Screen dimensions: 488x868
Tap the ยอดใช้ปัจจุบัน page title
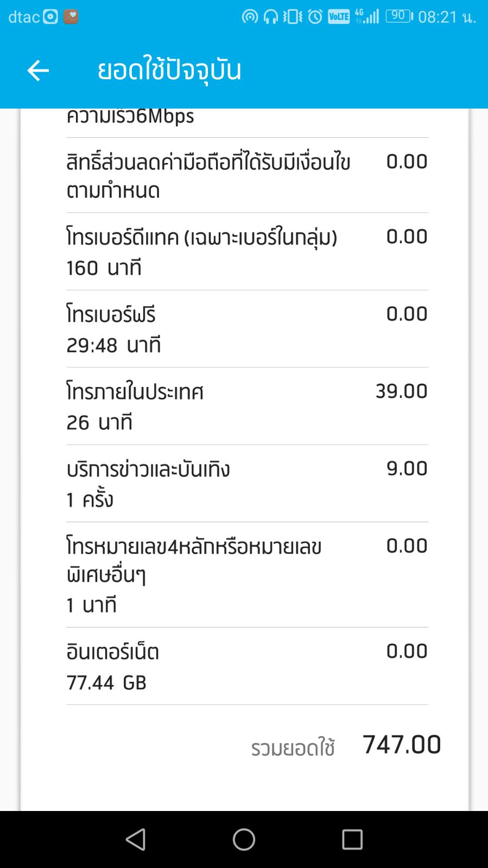click(x=169, y=71)
